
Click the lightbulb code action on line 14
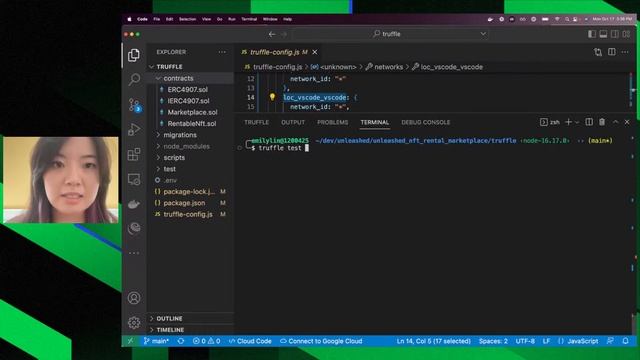(x=272, y=97)
